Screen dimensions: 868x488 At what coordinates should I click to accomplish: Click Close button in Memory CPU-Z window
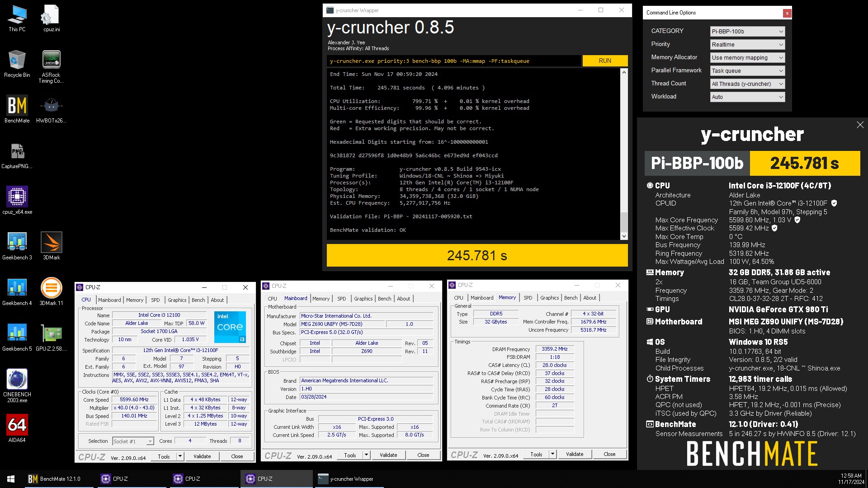609,454
